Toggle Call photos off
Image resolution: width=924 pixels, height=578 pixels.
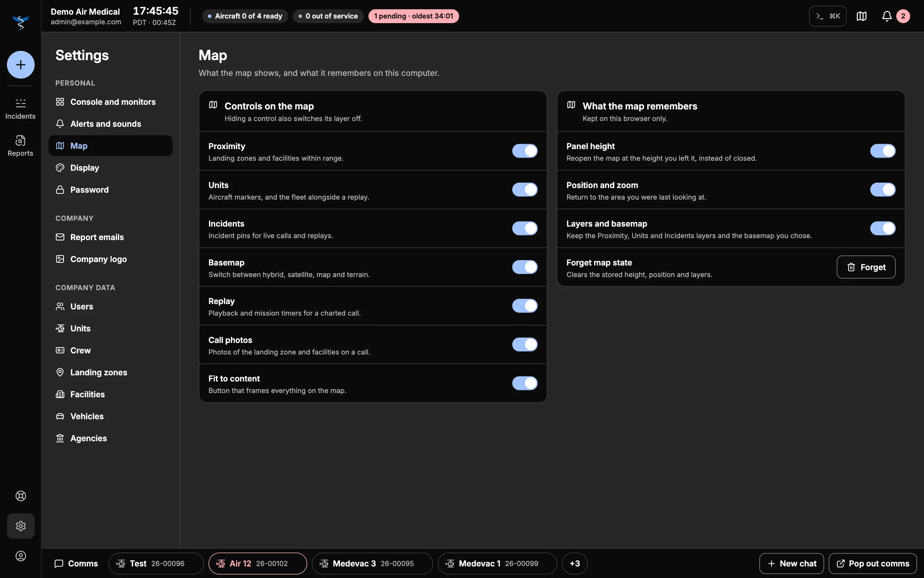[x=525, y=344]
